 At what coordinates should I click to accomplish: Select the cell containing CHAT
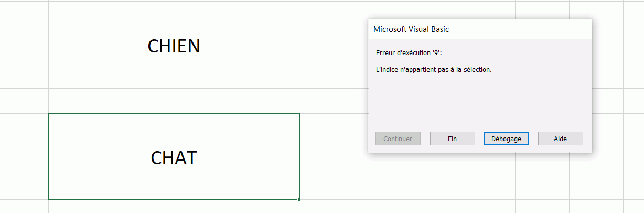tap(174, 157)
